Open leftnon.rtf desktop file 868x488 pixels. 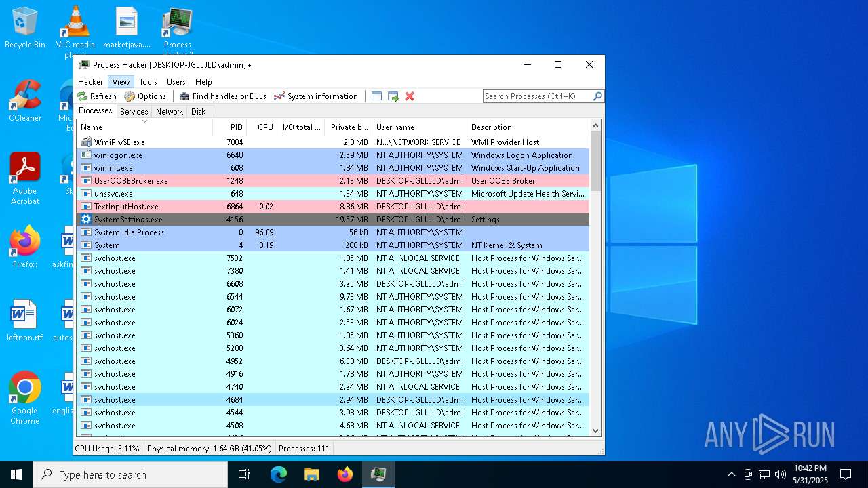(x=25, y=321)
